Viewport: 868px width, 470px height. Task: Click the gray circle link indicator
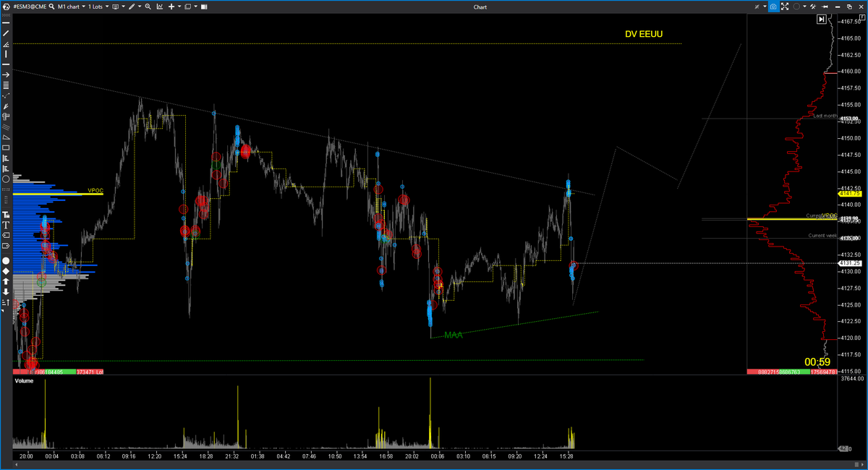[796, 7]
